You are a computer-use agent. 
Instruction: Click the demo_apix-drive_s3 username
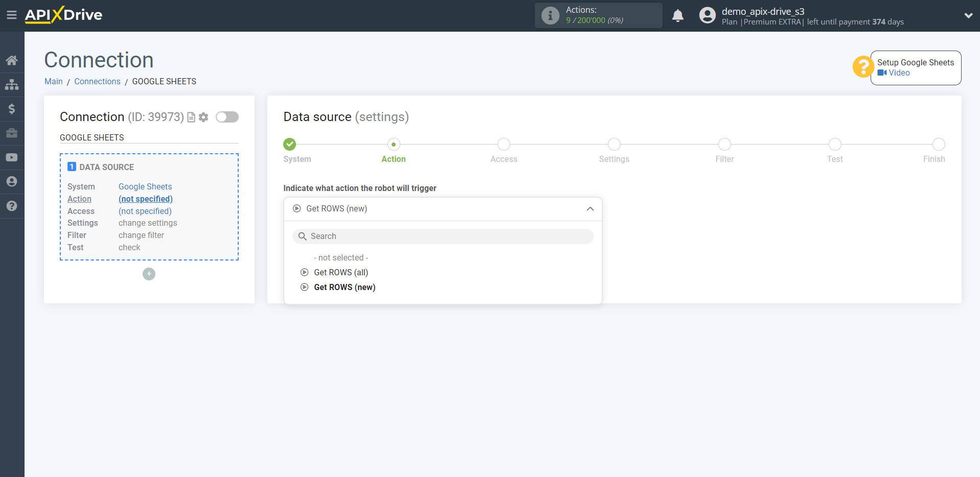tap(763, 11)
